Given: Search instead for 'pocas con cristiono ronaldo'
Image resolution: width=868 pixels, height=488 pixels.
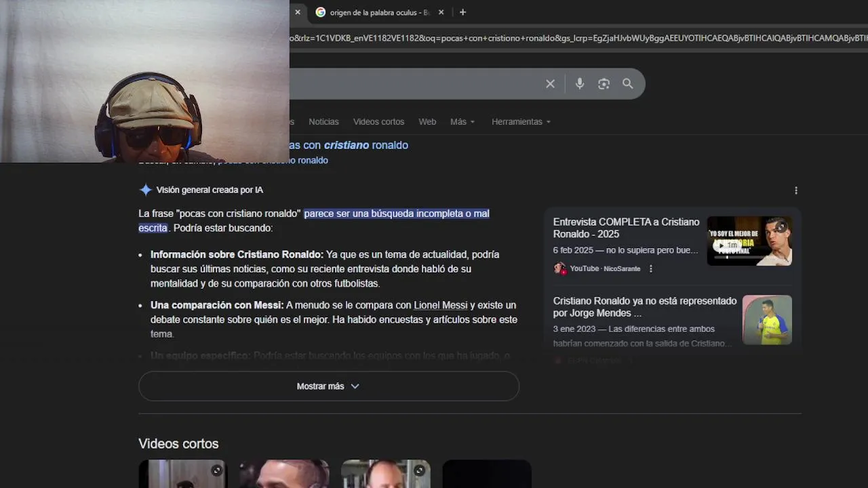Looking at the screenshot, I should [x=273, y=161].
